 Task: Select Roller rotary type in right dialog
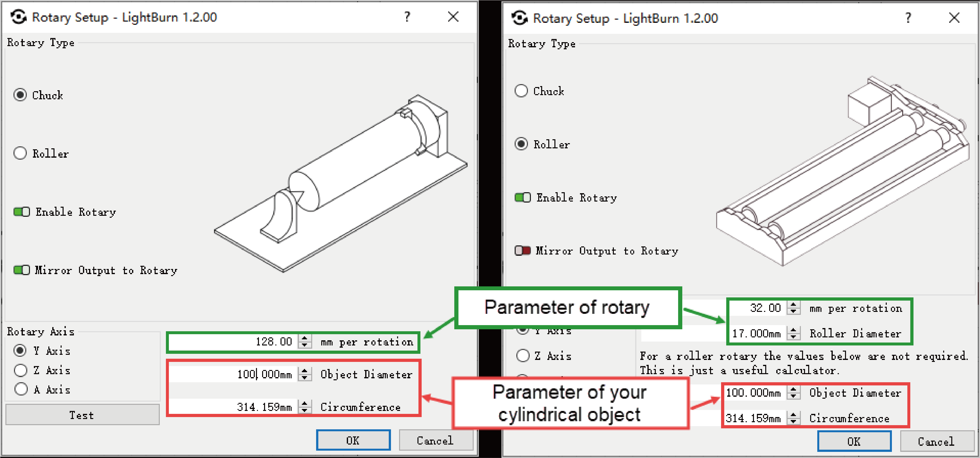542,144
